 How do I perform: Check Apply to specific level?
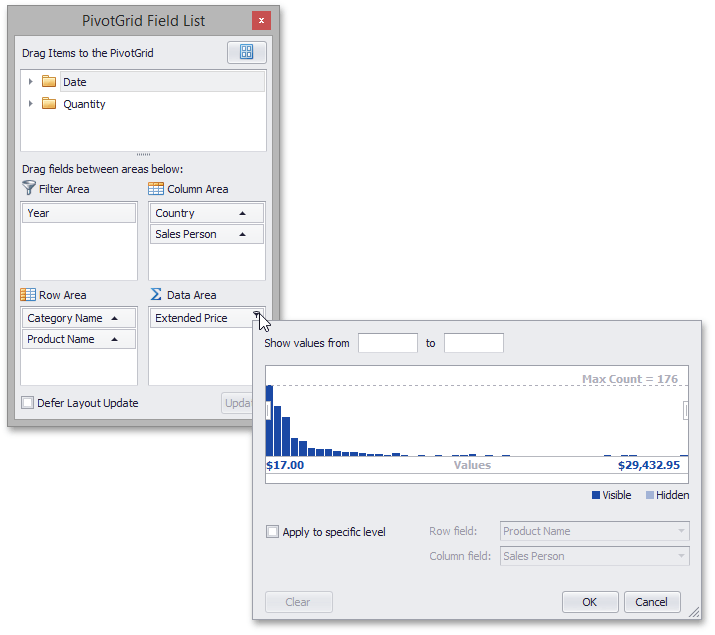[x=273, y=532]
